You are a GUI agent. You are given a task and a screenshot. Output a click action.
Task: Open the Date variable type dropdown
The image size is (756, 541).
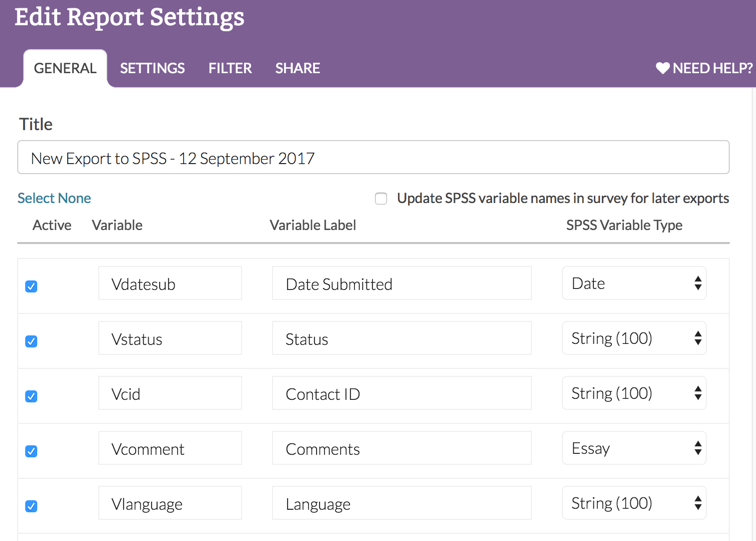634,283
